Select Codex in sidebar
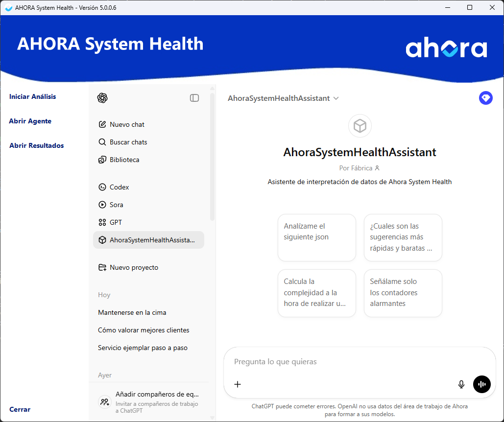The width and height of the screenshot is (504, 422). 148,187
